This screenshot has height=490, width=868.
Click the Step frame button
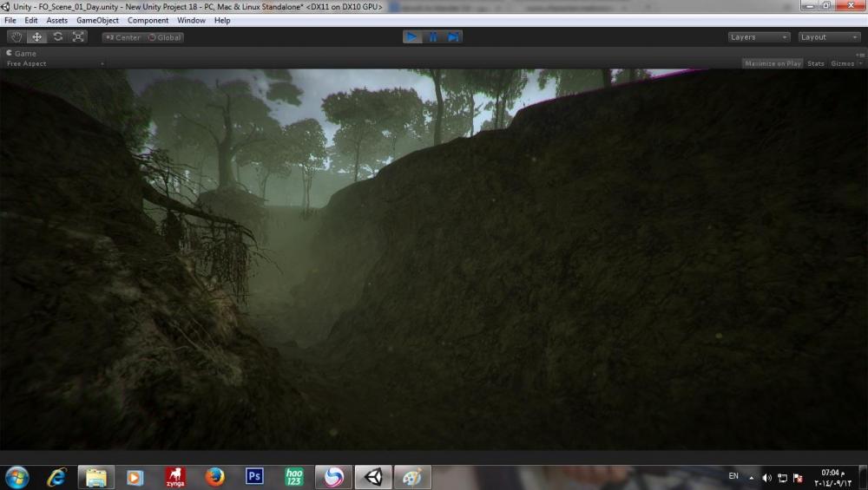[x=453, y=36]
